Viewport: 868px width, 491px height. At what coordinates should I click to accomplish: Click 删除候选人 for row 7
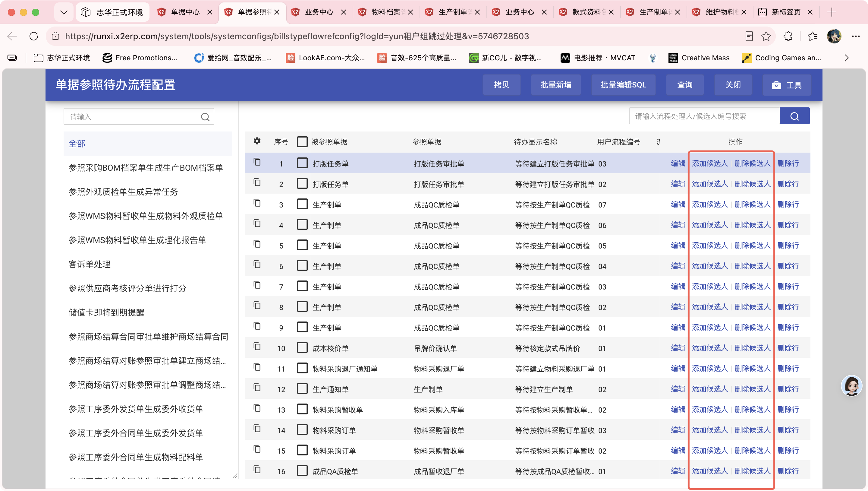pyautogui.click(x=752, y=287)
